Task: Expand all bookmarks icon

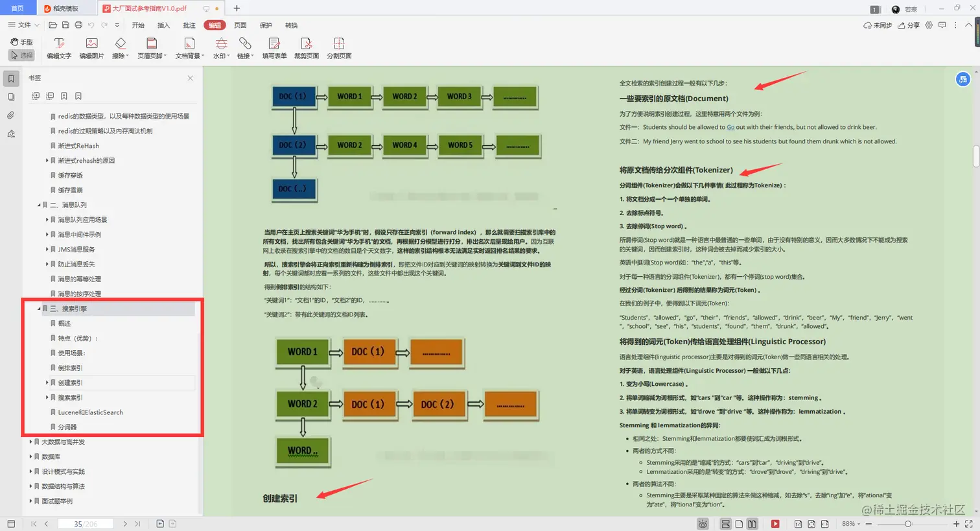Action: point(36,96)
